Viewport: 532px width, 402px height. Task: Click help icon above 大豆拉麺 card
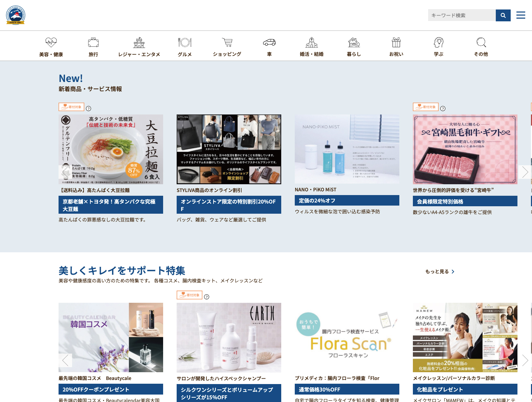tap(89, 109)
